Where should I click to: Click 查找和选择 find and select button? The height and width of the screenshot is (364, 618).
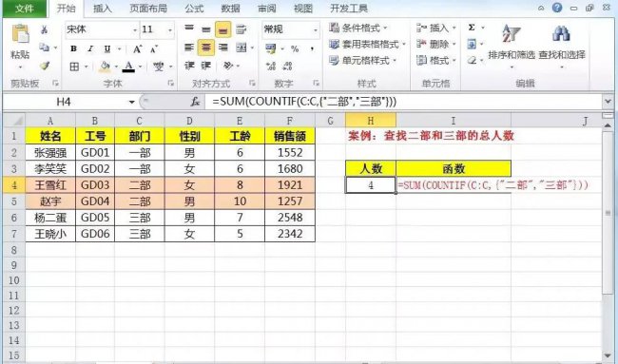click(562, 46)
